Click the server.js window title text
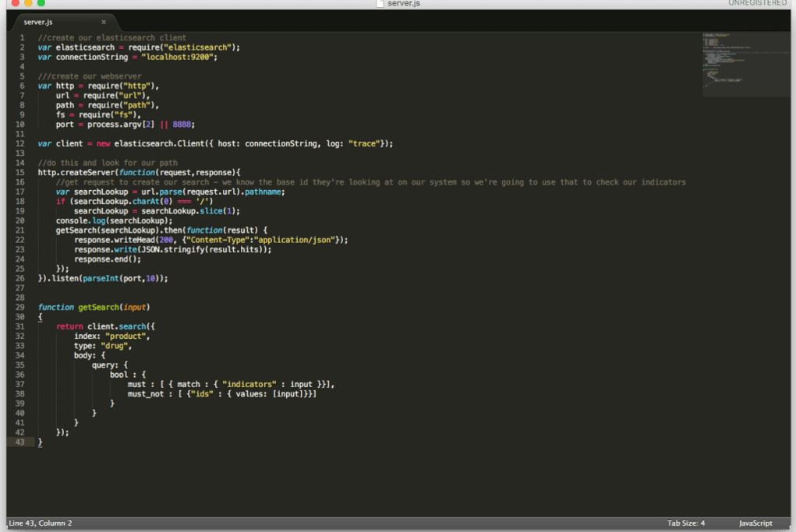796x532 pixels. point(403,4)
